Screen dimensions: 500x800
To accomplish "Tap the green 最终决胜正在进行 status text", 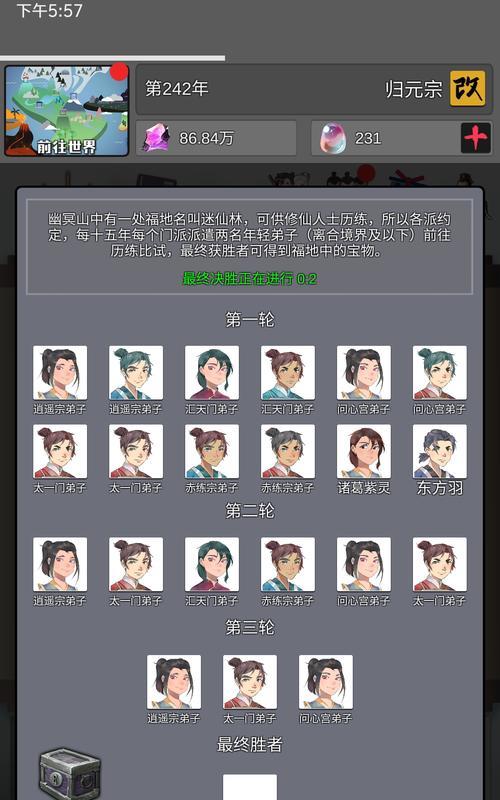I will (249, 279).
